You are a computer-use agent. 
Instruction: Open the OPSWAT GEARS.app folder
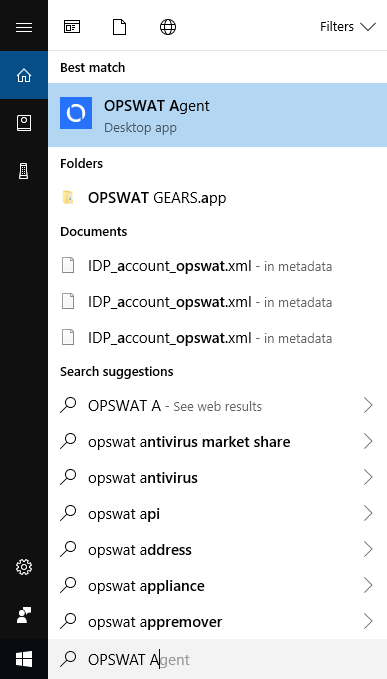point(218,198)
